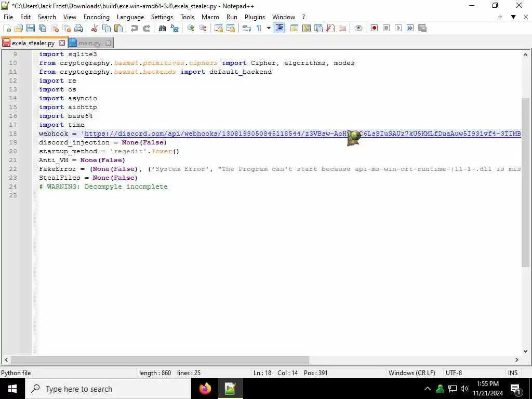Click the Open file toolbar icon

coord(19,28)
